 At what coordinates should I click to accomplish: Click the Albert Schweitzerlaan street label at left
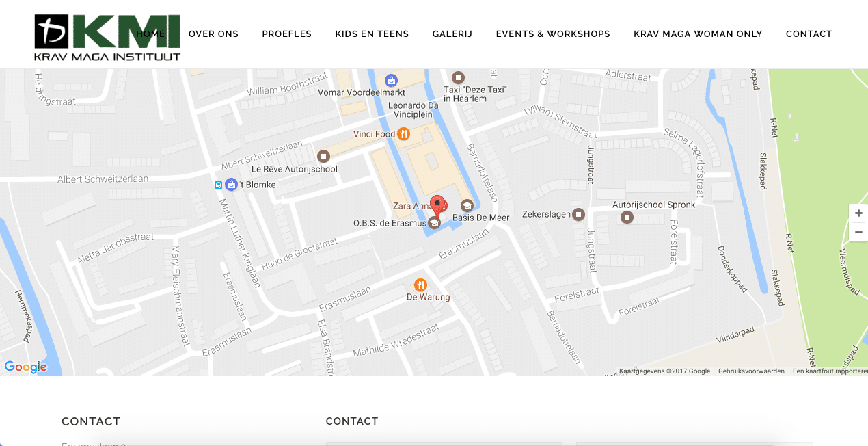tap(103, 179)
